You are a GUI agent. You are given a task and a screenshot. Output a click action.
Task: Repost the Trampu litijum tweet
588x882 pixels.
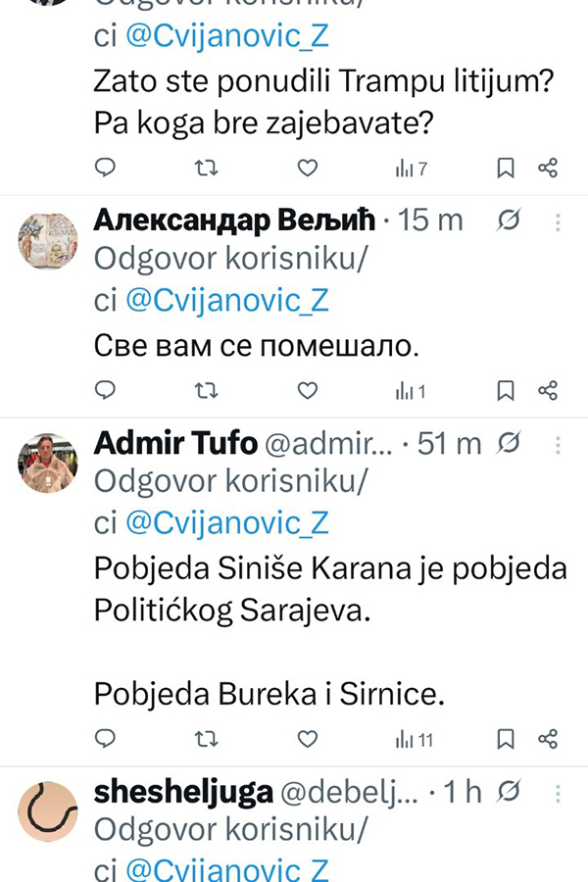[205, 169]
